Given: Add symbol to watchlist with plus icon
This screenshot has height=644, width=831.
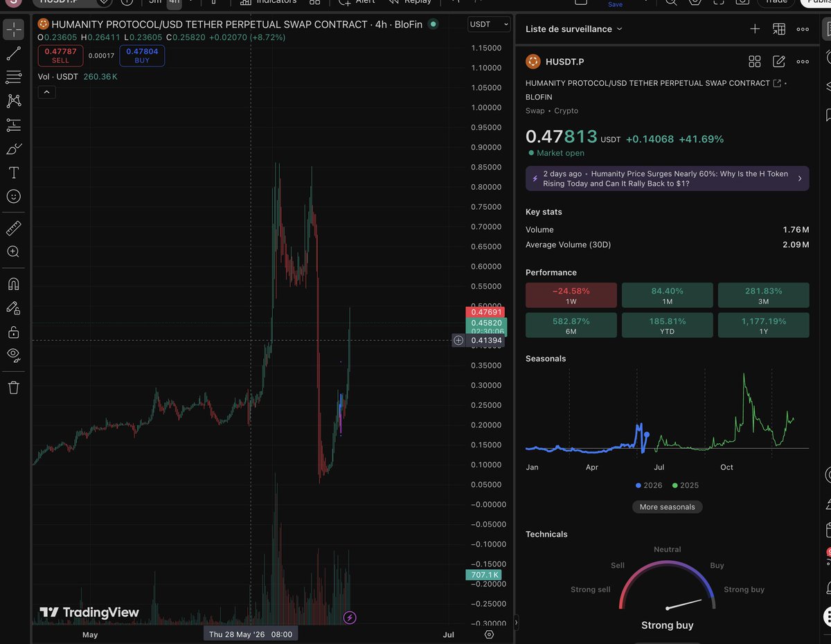Looking at the screenshot, I should (x=755, y=29).
